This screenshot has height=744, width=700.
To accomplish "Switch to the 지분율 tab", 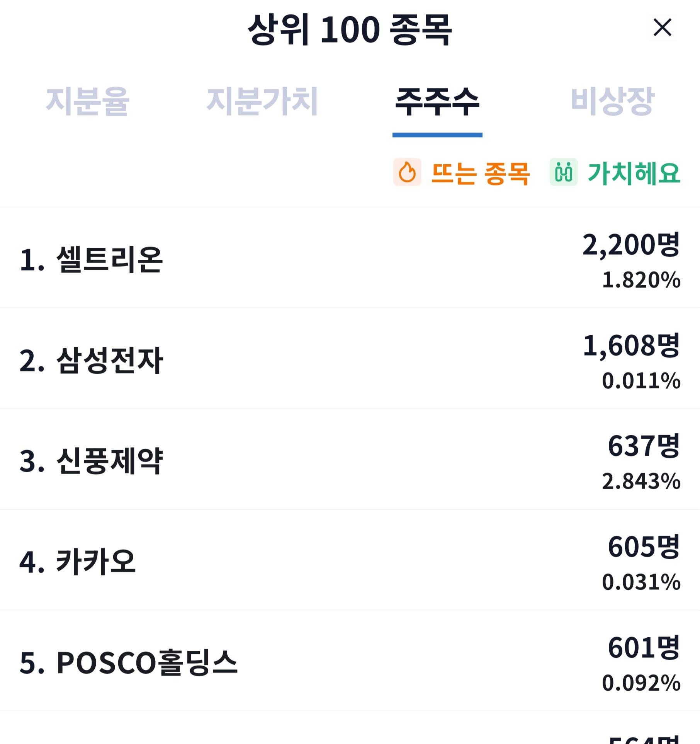I will coord(88,101).
